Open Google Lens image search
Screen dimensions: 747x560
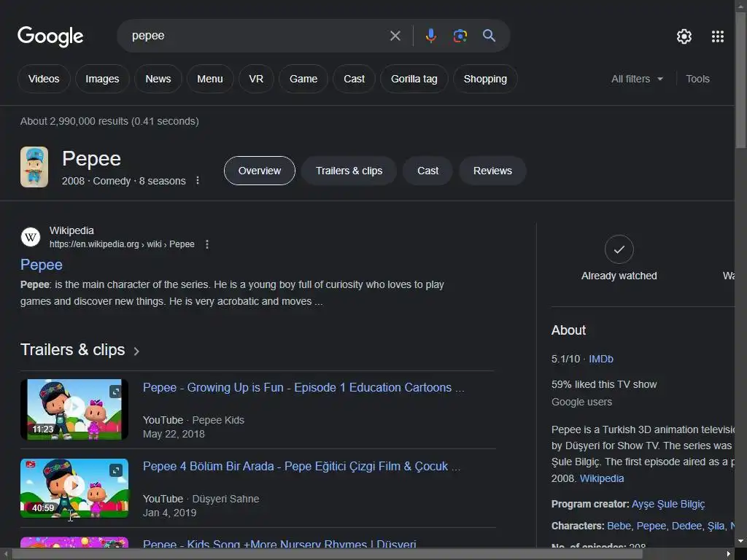tap(460, 36)
